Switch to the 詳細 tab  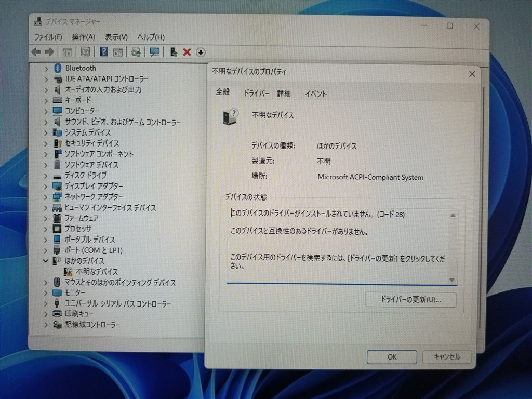284,94
